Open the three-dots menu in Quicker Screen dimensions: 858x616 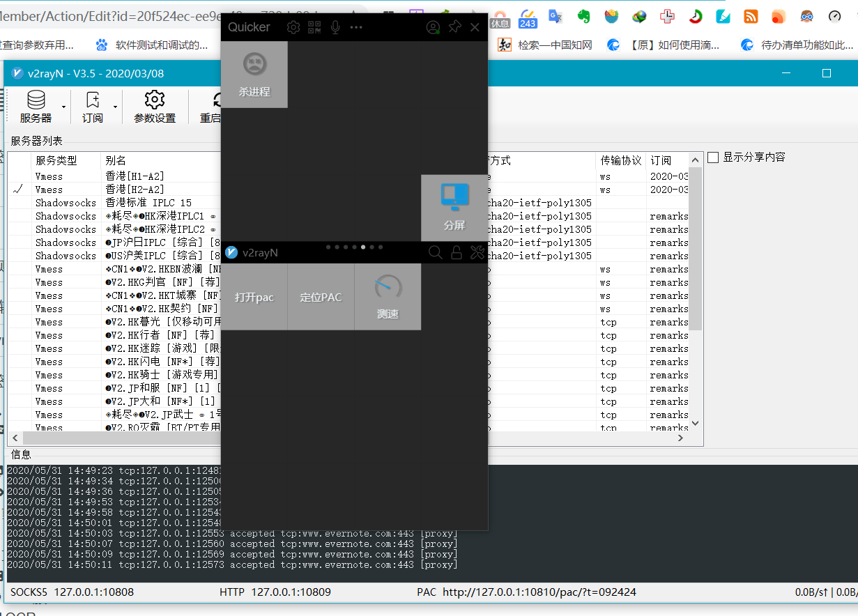point(356,27)
